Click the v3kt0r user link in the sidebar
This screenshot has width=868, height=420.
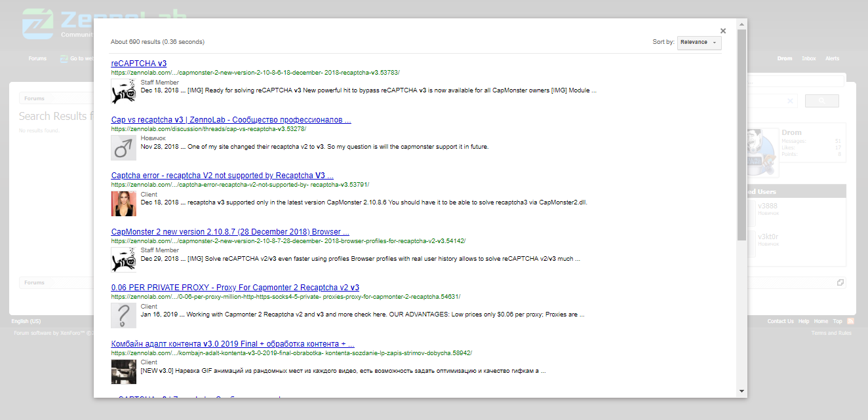point(768,237)
